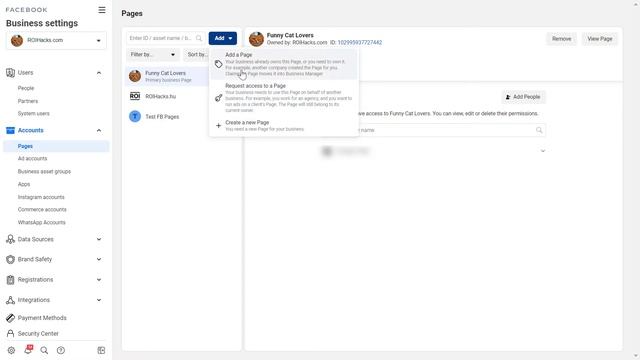Screen dimensions: 640x360
Task: Open Payment Methods
Action: point(42,318)
